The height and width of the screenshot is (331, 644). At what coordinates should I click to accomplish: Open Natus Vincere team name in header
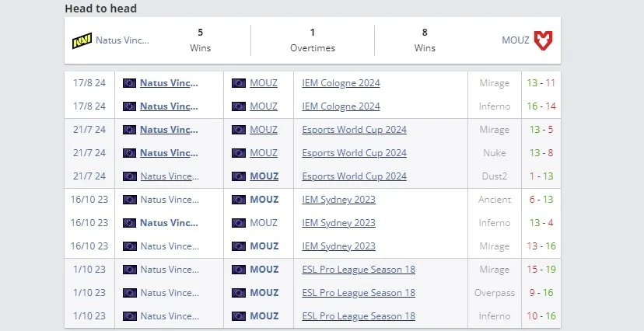[x=122, y=40]
